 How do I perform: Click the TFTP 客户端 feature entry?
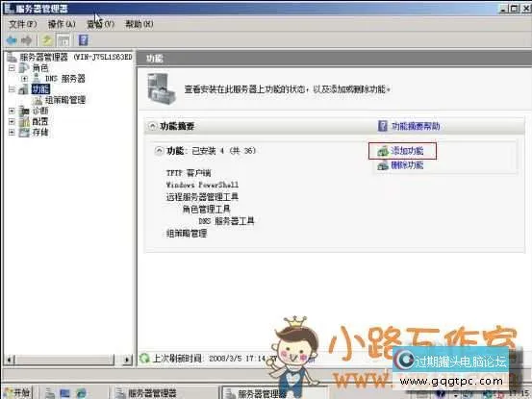coord(189,173)
